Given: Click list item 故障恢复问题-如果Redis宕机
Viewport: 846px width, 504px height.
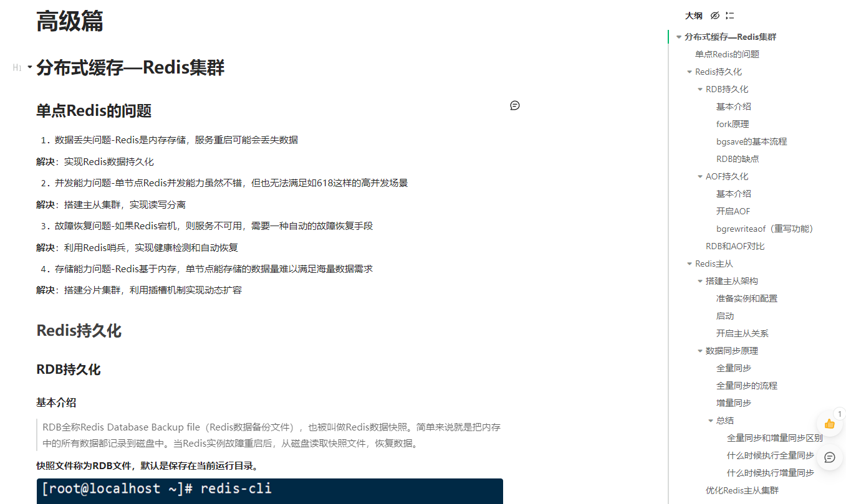Looking at the screenshot, I should click(x=214, y=226).
